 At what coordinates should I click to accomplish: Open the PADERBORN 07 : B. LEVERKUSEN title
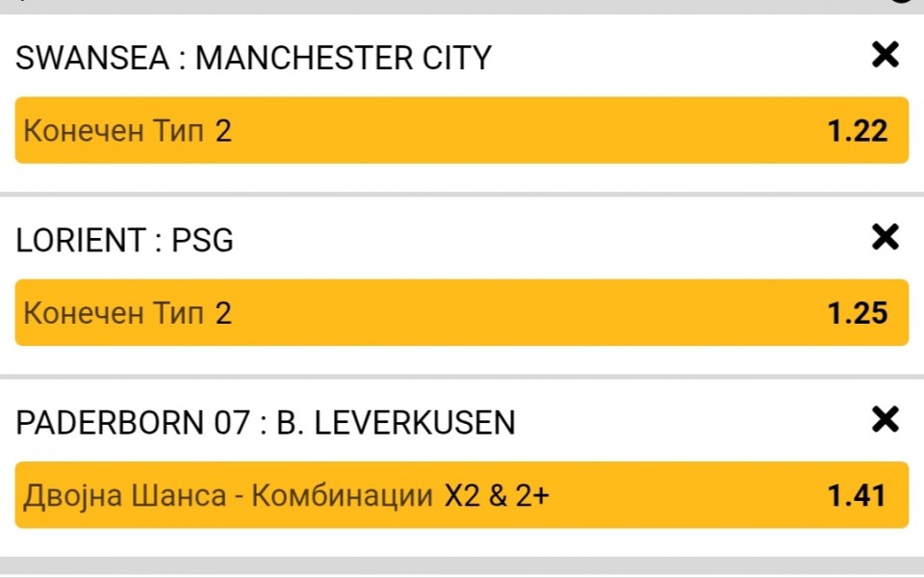pos(266,423)
